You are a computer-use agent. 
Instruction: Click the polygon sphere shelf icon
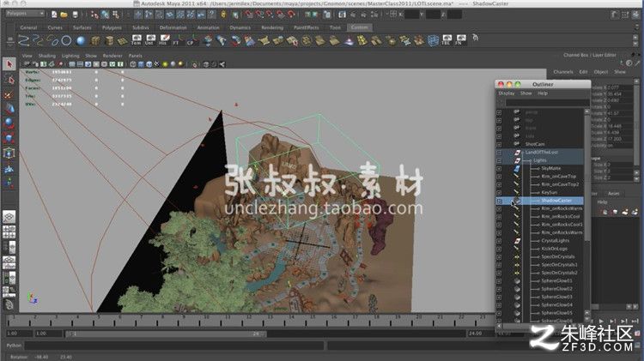pos(81,40)
